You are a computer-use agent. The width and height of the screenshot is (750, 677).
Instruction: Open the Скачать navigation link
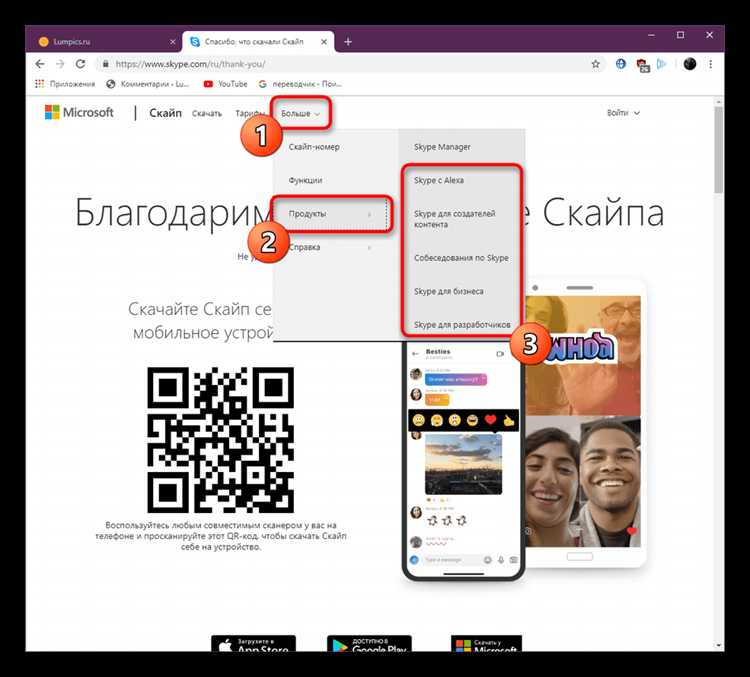point(207,113)
